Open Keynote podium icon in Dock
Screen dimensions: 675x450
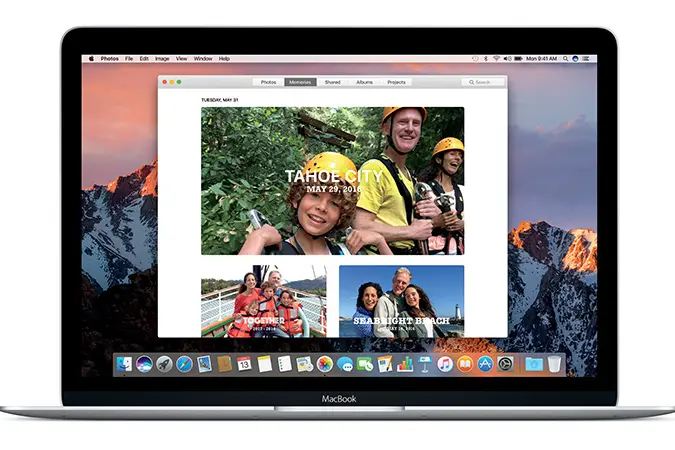click(x=425, y=364)
